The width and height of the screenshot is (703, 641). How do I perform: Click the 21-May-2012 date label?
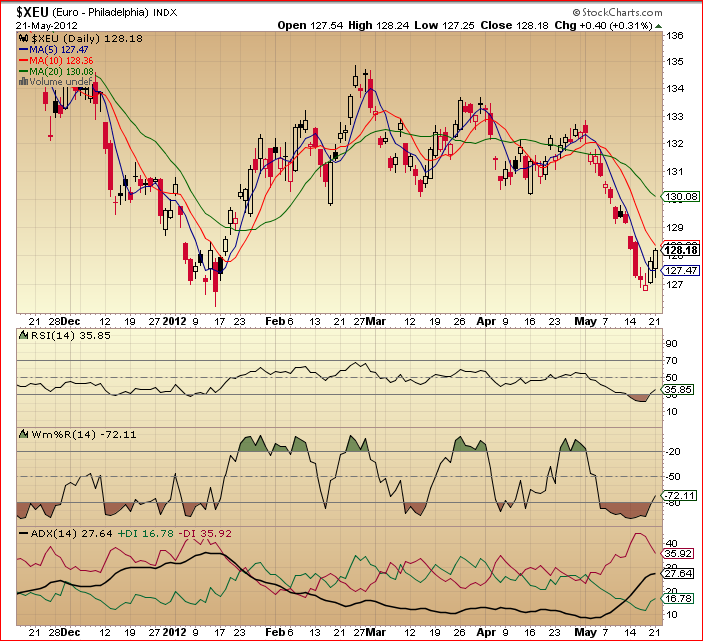pos(47,26)
